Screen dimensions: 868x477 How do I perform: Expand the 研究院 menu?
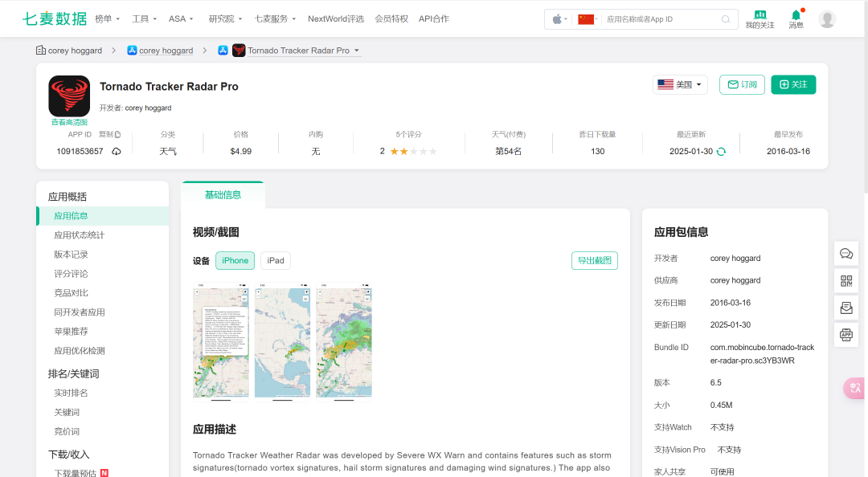[x=225, y=18]
